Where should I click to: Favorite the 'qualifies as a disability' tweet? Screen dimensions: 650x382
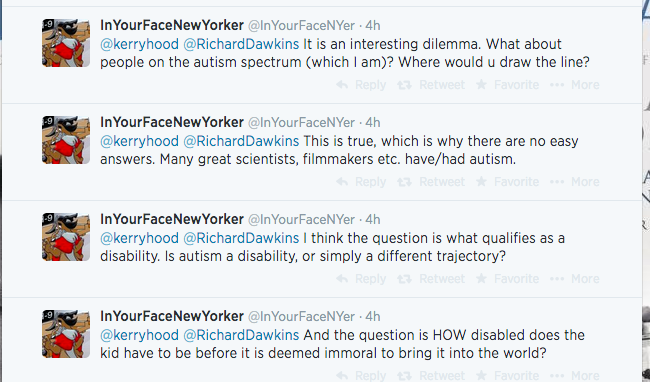[x=507, y=279]
